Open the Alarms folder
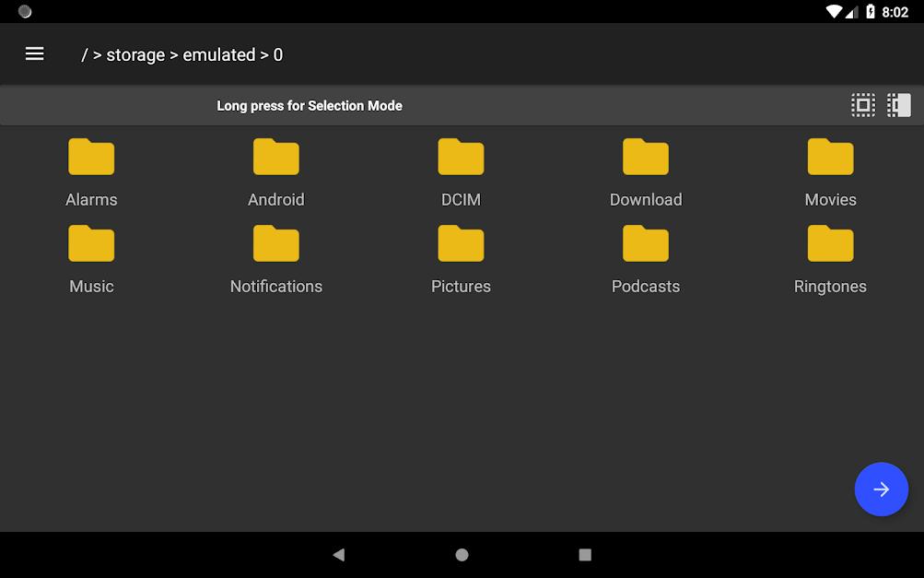The width and height of the screenshot is (924, 578). pyautogui.click(x=91, y=172)
